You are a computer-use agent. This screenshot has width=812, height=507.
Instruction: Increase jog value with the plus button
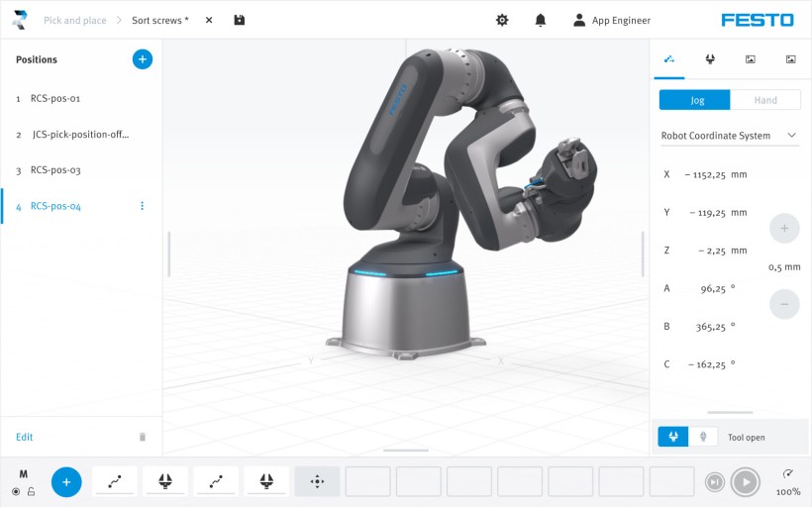pyautogui.click(x=784, y=229)
